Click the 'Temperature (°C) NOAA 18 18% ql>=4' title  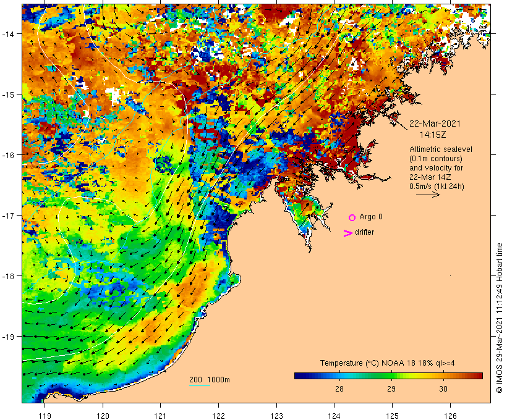click(388, 363)
